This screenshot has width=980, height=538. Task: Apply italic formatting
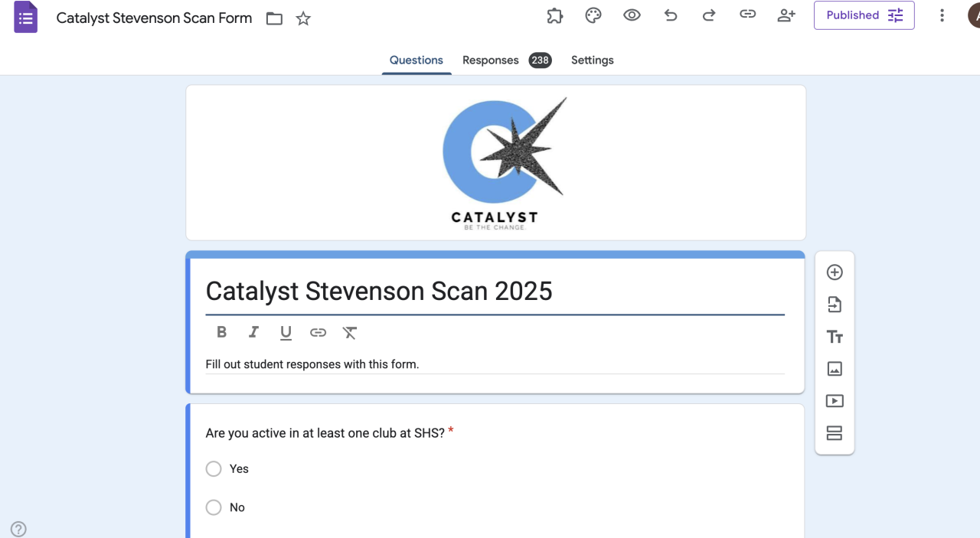pyautogui.click(x=253, y=332)
